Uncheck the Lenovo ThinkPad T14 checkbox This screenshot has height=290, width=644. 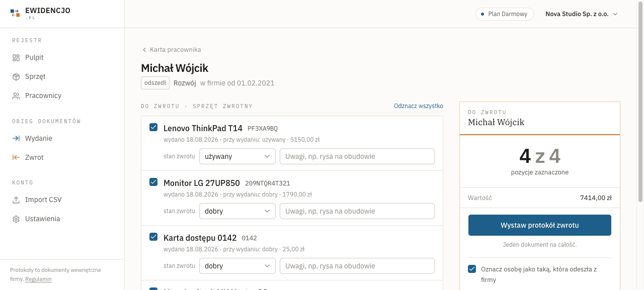153,127
